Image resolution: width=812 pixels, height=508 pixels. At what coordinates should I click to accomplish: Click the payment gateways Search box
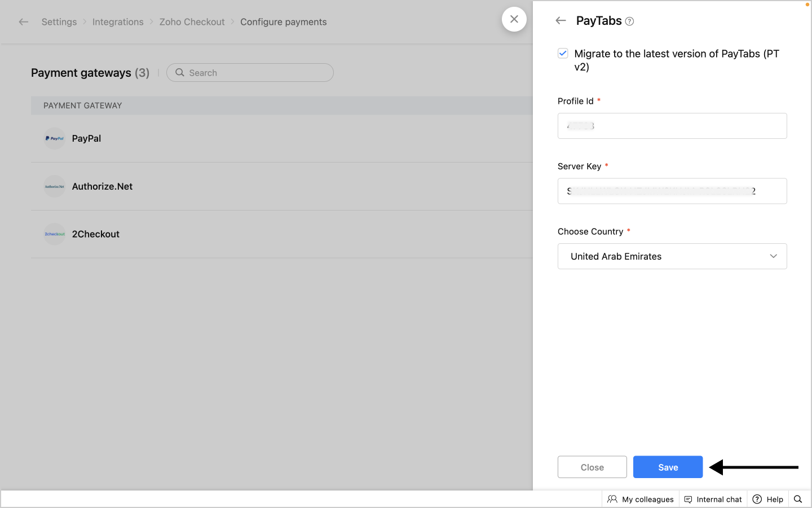click(x=250, y=73)
